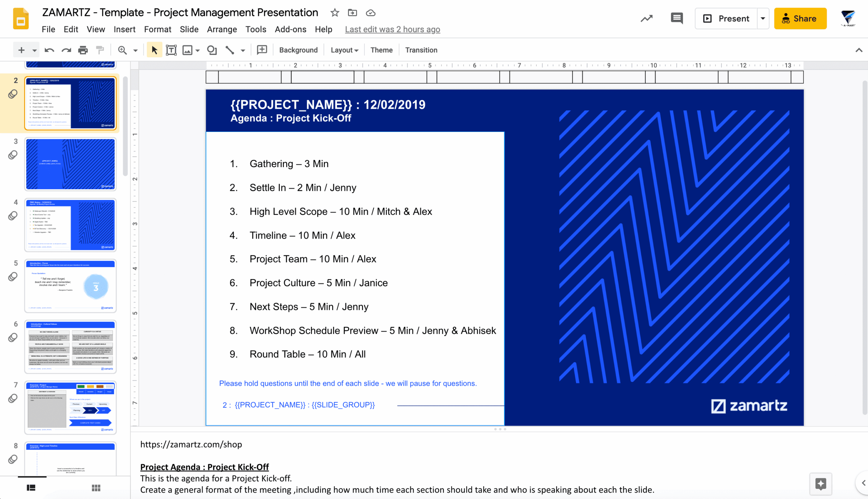
Task: Expand the zoom options arrow
Action: pyautogui.click(x=135, y=50)
